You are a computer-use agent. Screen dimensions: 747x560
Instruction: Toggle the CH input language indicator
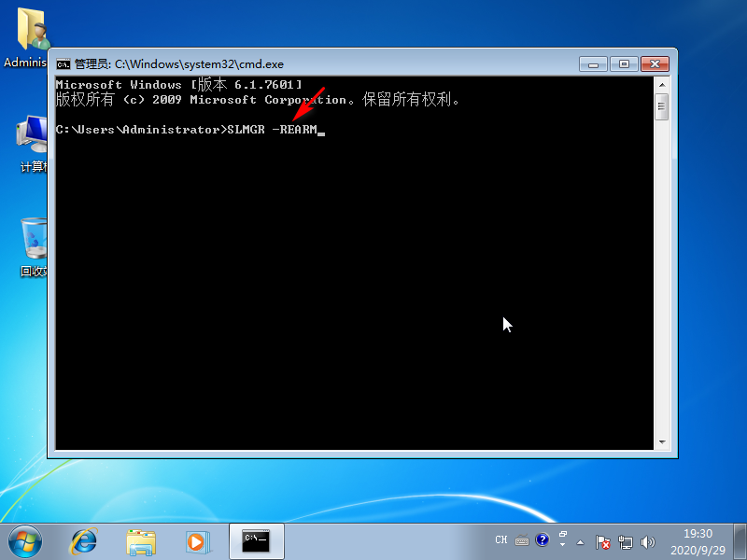pyautogui.click(x=501, y=540)
